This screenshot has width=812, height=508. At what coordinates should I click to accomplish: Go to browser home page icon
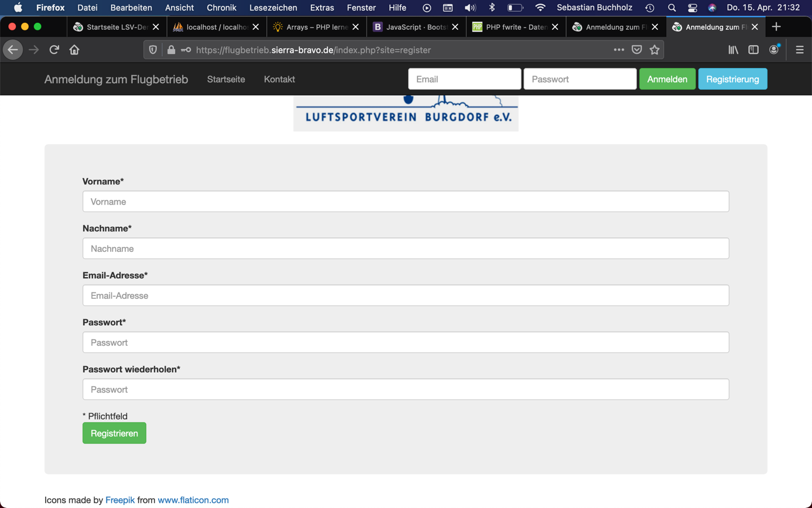point(74,50)
